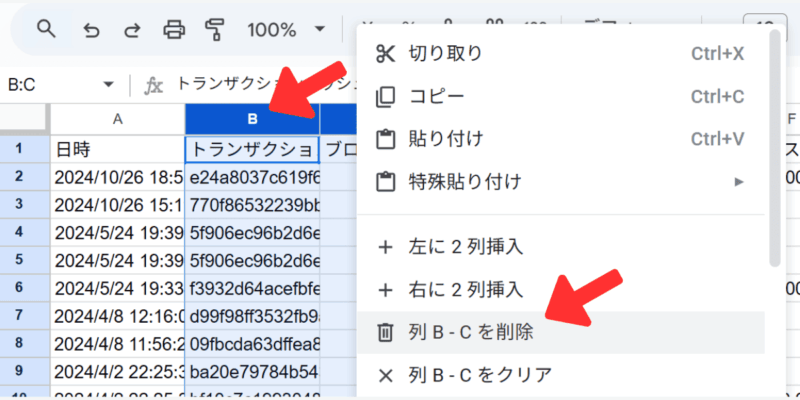Click cell 2024/5/24 19:33
Image resolution: width=800 pixels, height=400 pixels.
click(118, 287)
